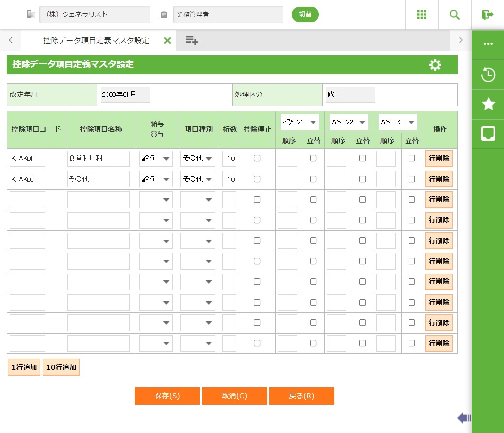Open the パターン1 dropdown in header
Image resolution: width=504 pixels, height=433 pixels.
[300, 122]
